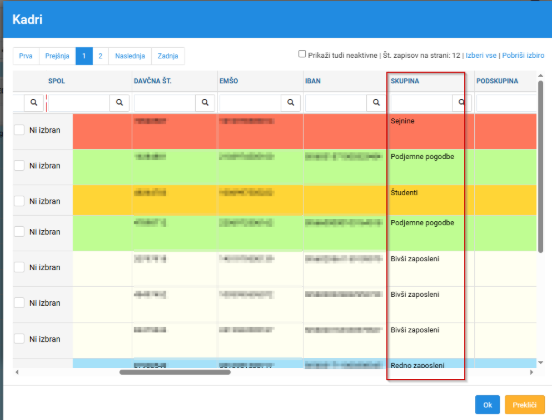Open the Naslednja page

tap(130, 56)
